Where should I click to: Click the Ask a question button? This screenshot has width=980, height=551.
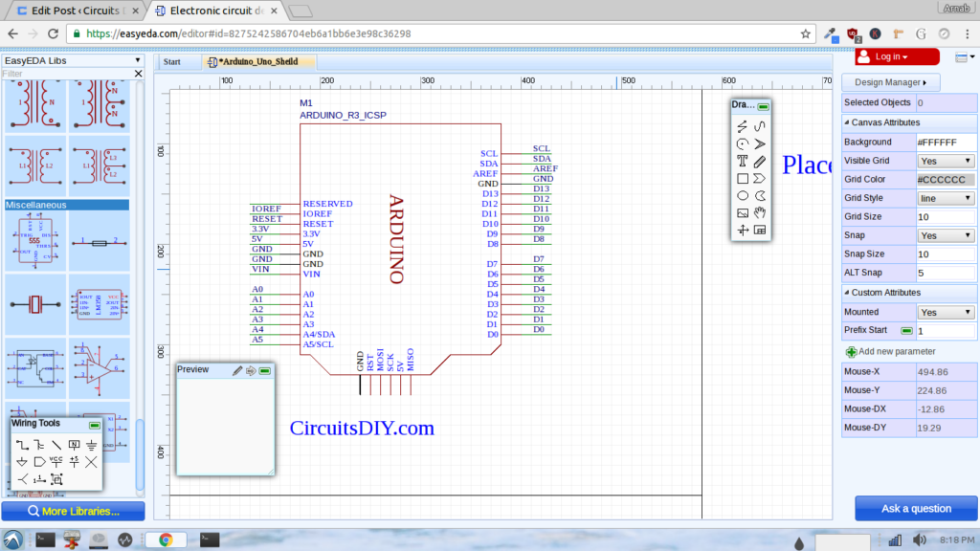916,509
